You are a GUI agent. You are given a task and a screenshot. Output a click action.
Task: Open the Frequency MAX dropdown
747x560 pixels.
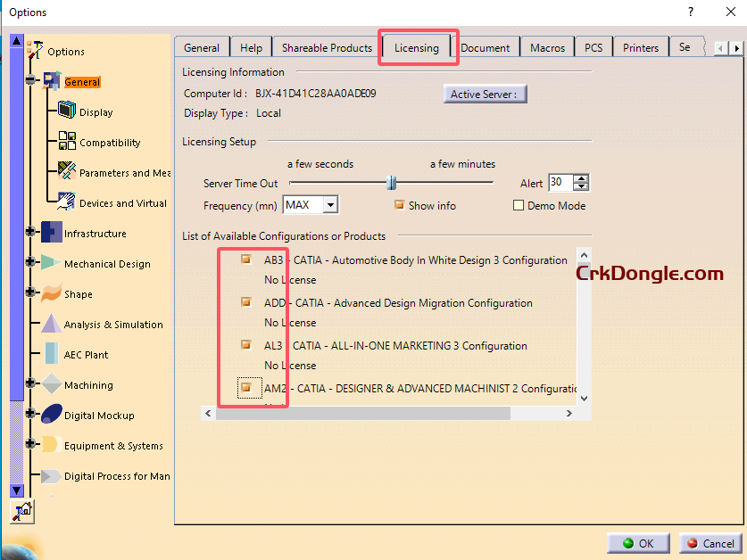(330, 205)
